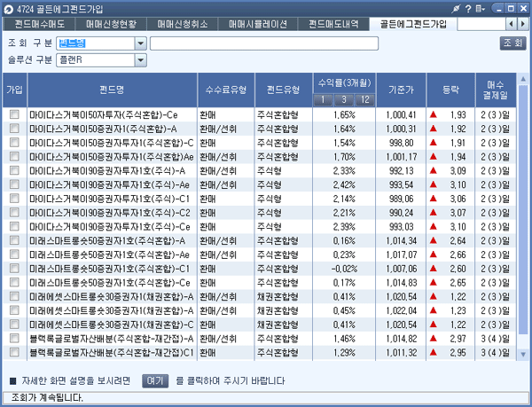Check 블랙록글로벌자산배분(주식혼합-재간접)C1 checkbox
This screenshot has height=407, width=532.
14,352
